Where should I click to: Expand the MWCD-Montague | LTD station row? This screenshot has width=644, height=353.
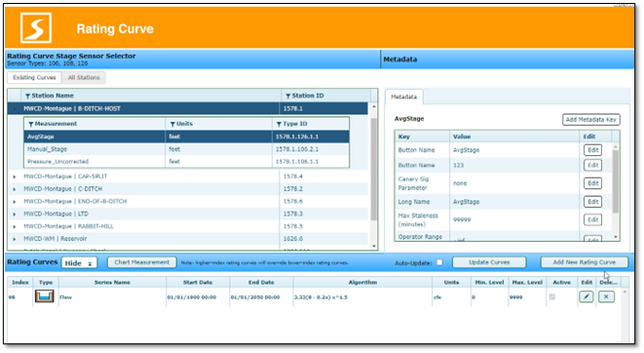[15, 215]
